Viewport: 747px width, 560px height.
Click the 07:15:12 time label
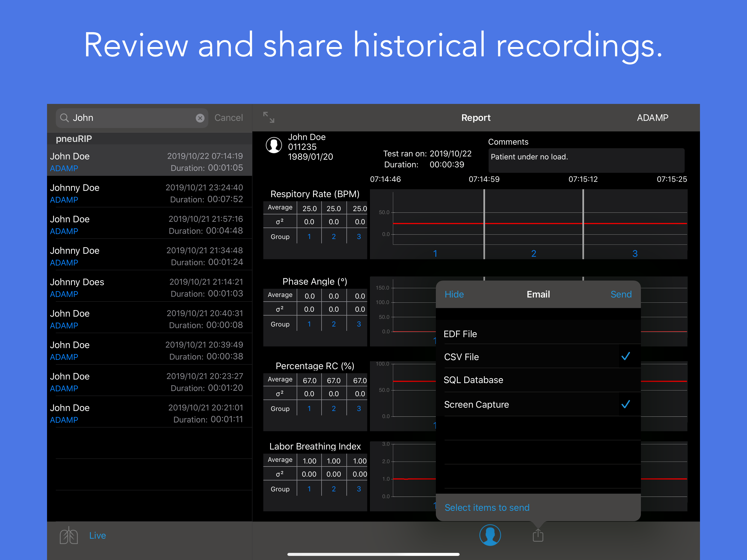click(583, 179)
